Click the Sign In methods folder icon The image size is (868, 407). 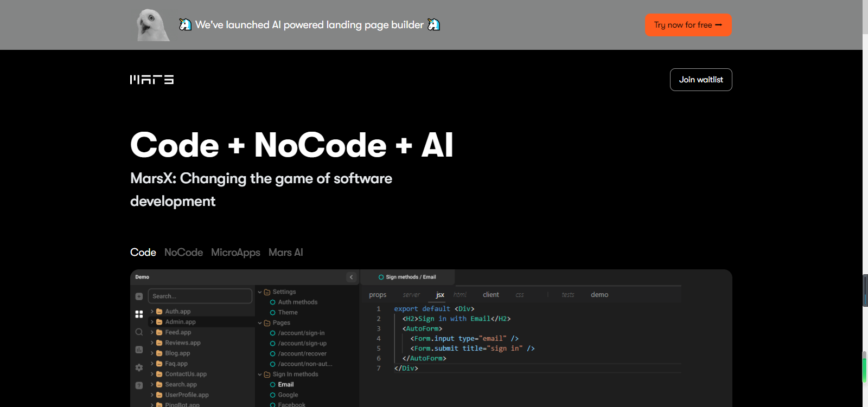point(267,374)
